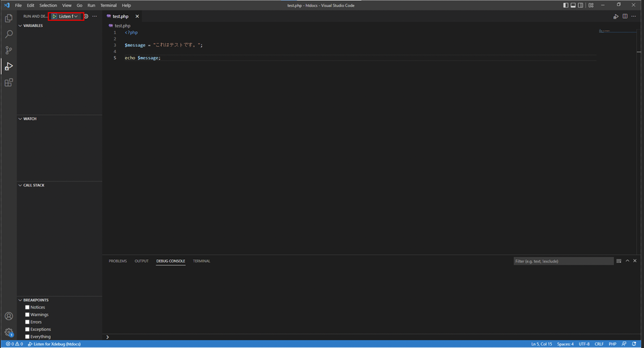Change indentation via Spaces: 4
This screenshot has width=644, height=348.
pyautogui.click(x=565, y=344)
